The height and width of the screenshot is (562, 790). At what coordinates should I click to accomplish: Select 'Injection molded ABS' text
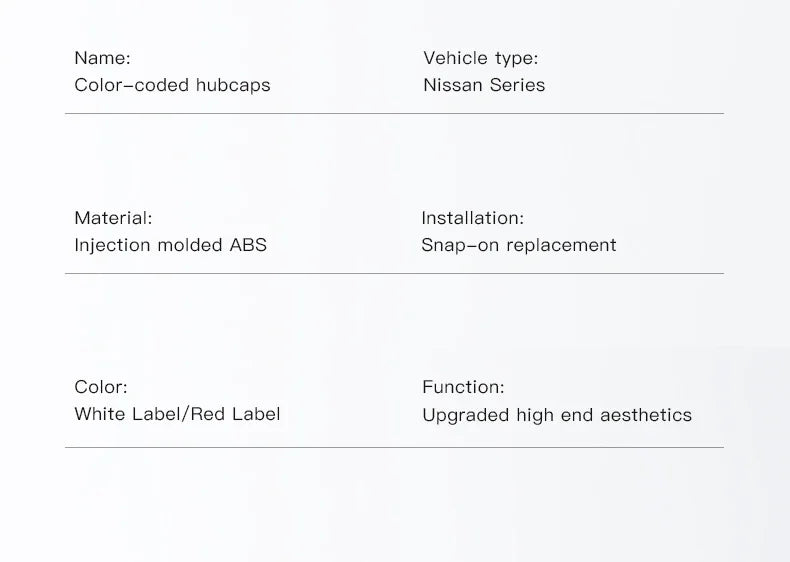[170, 245]
